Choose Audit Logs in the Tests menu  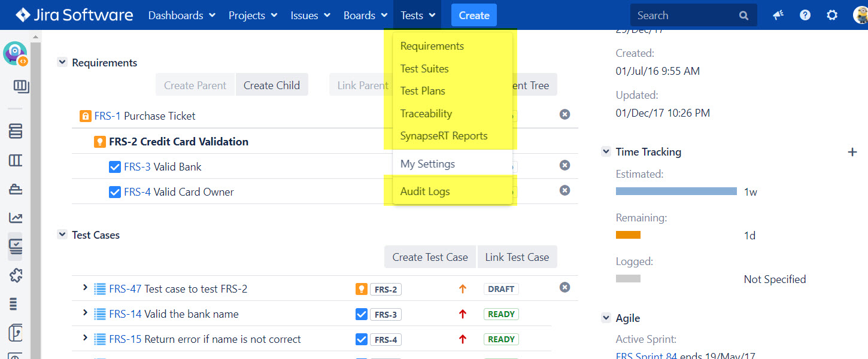(x=424, y=191)
